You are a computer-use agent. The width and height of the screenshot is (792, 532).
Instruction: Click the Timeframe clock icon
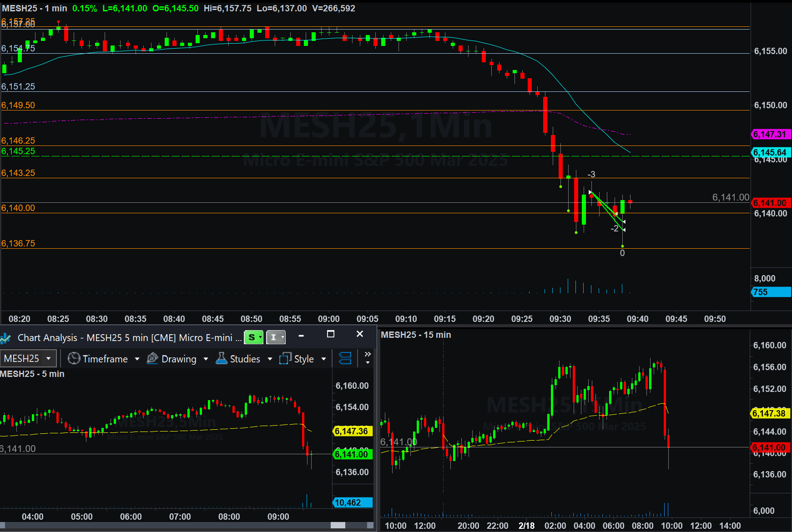pyautogui.click(x=74, y=359)
